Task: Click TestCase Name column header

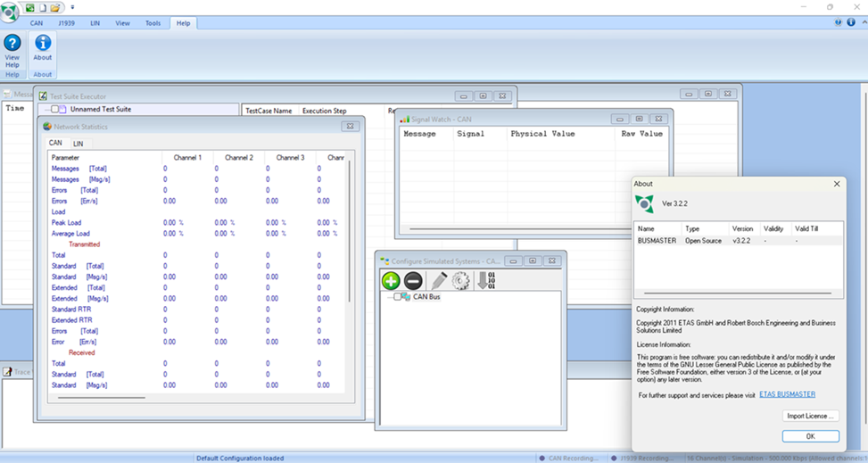Action: (x=270, y=111)
